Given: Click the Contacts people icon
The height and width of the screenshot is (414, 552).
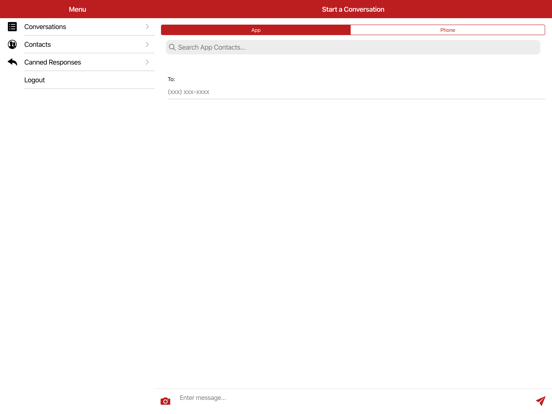Looking at the screenshot, I should 12,44.
